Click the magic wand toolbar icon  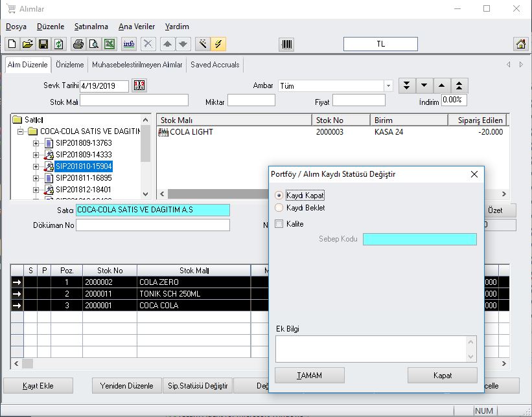pyautogui.click(x=203, y=44)
